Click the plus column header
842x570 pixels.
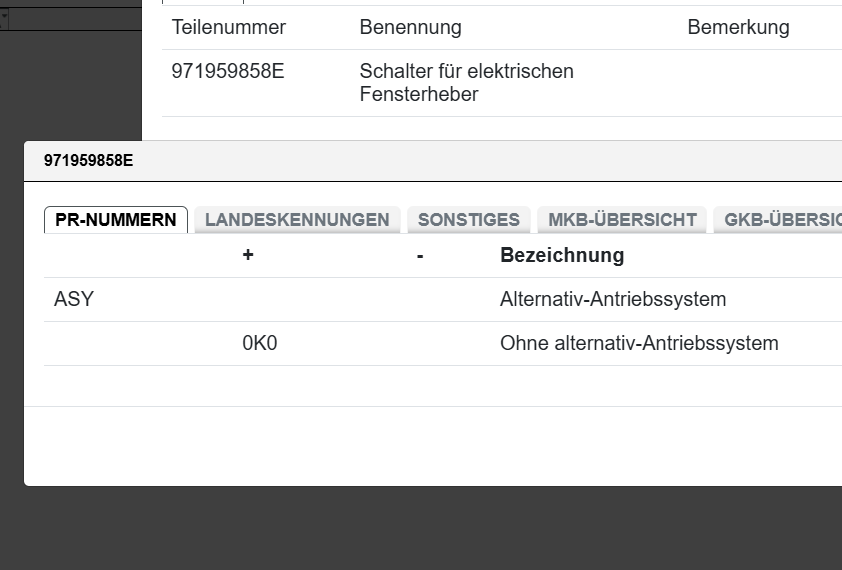(248, 256)
